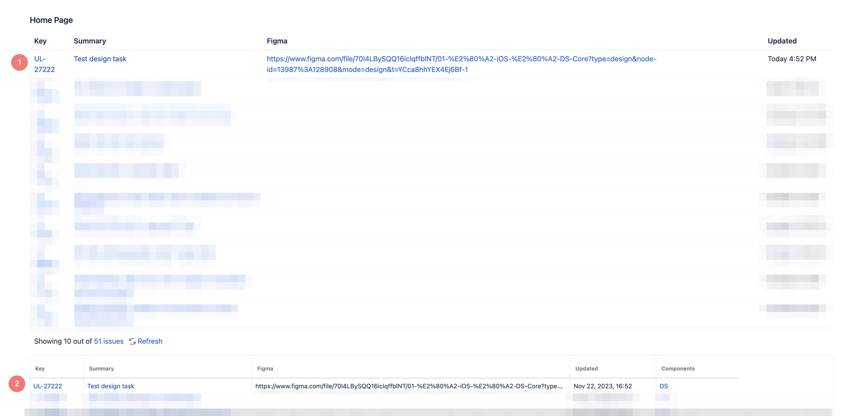Click the Summary header of the top table

(x=90, y=41)
